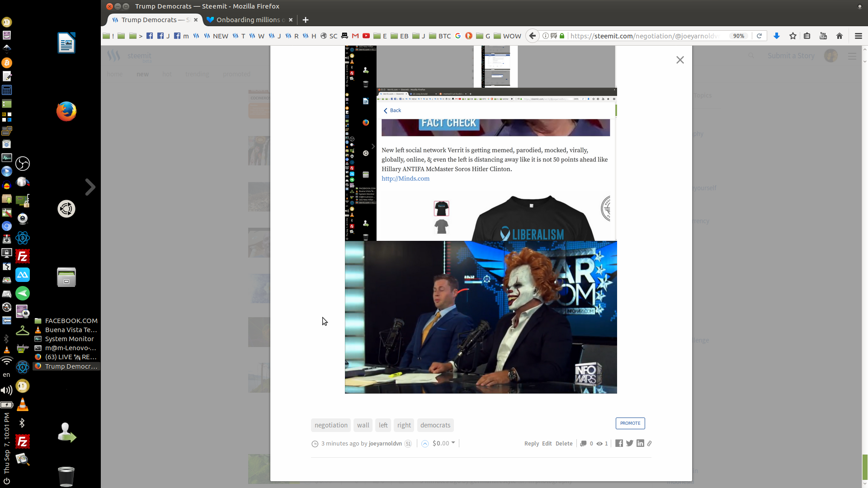Viewport: 868px width, 488px height.
Task: Launch OBS Studio from the launcher
Action: 23,164
